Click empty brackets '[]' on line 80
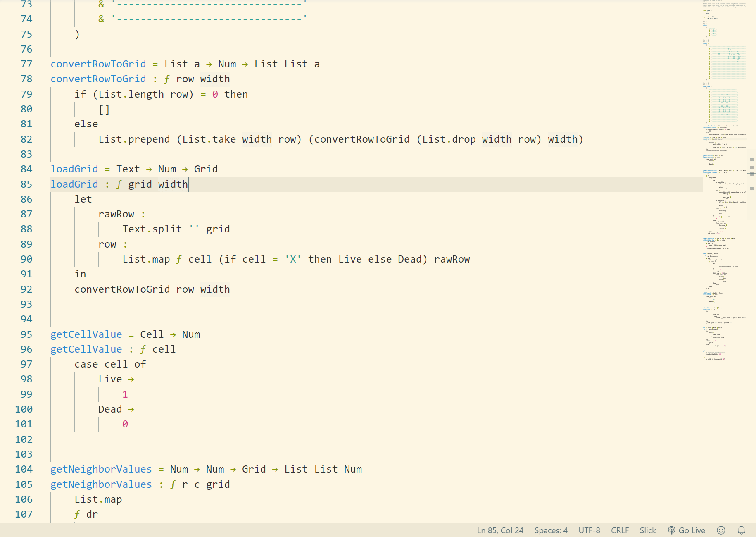 tap(104, 109)
